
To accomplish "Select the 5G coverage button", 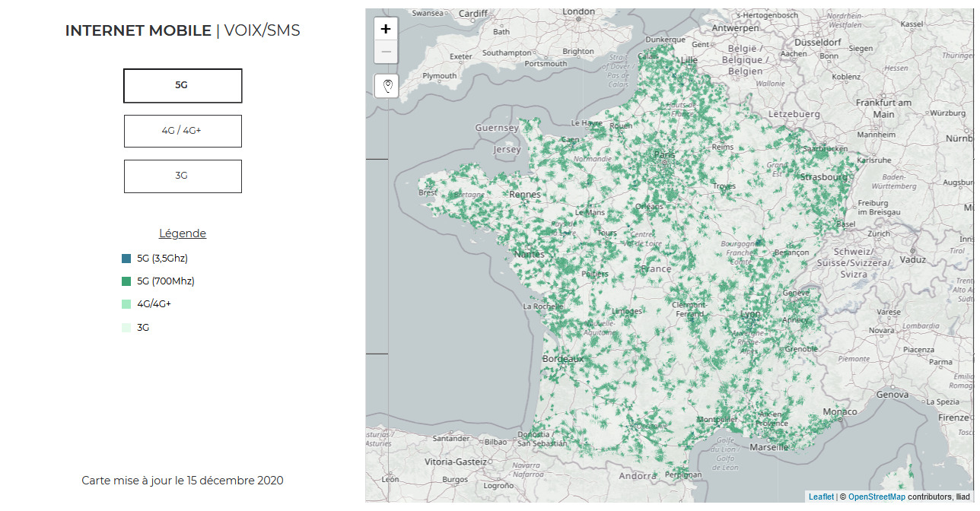I will pyautogui.click(x=183, y=86).
